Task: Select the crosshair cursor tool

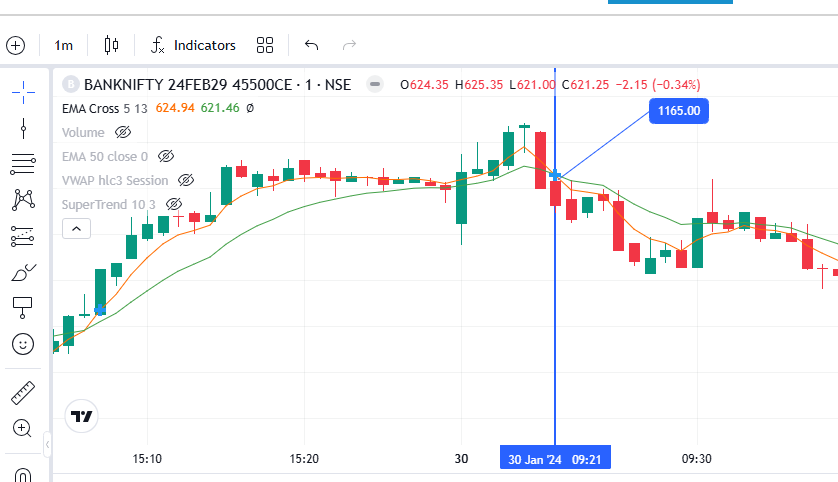Action: [x=23, y=90]
